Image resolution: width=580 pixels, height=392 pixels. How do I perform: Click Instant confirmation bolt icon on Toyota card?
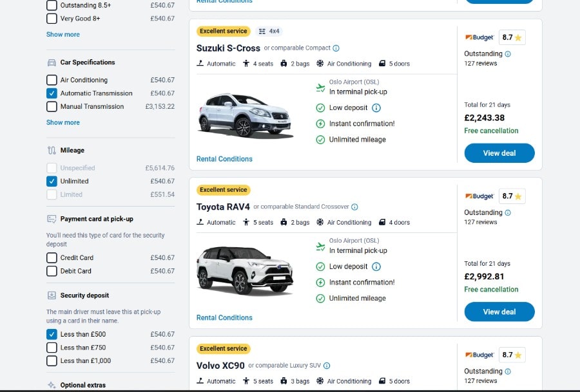pyautogui.click(x=320, y=283)
